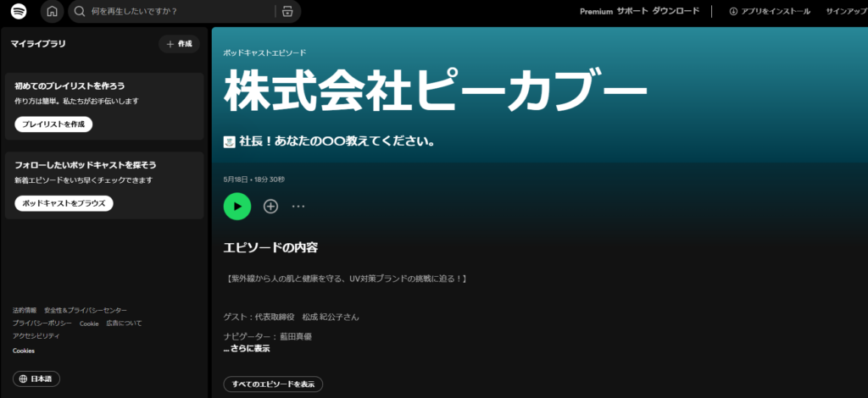Go to Home via house icon
Viewport: 868px width, 398px height.
pos(52,11)
